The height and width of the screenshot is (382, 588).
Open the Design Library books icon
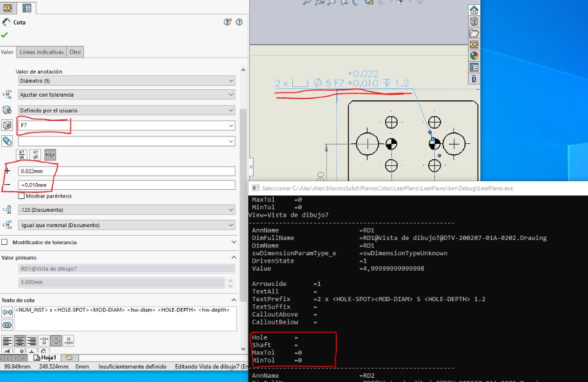point(474,21)
